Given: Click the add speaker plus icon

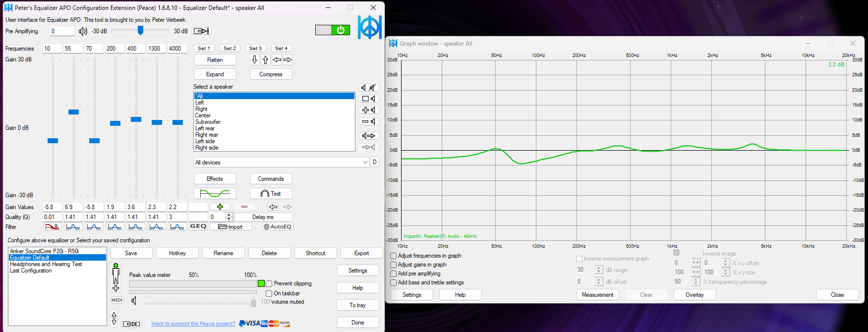Looking at the screenshot, I should point(369,110).
